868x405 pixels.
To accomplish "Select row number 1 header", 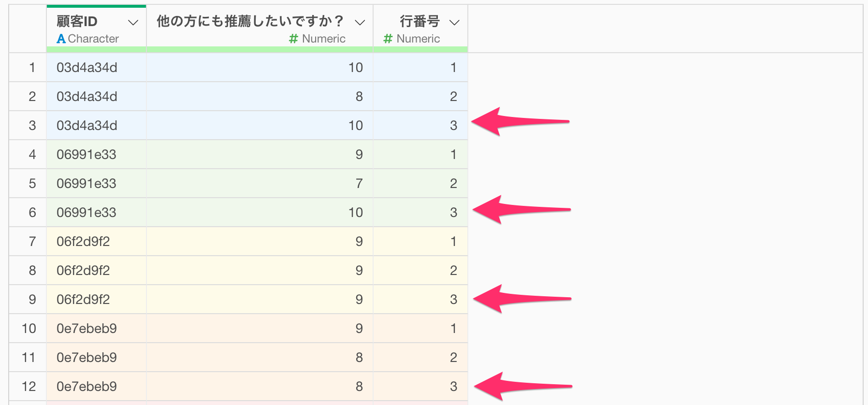I will 32,68.
